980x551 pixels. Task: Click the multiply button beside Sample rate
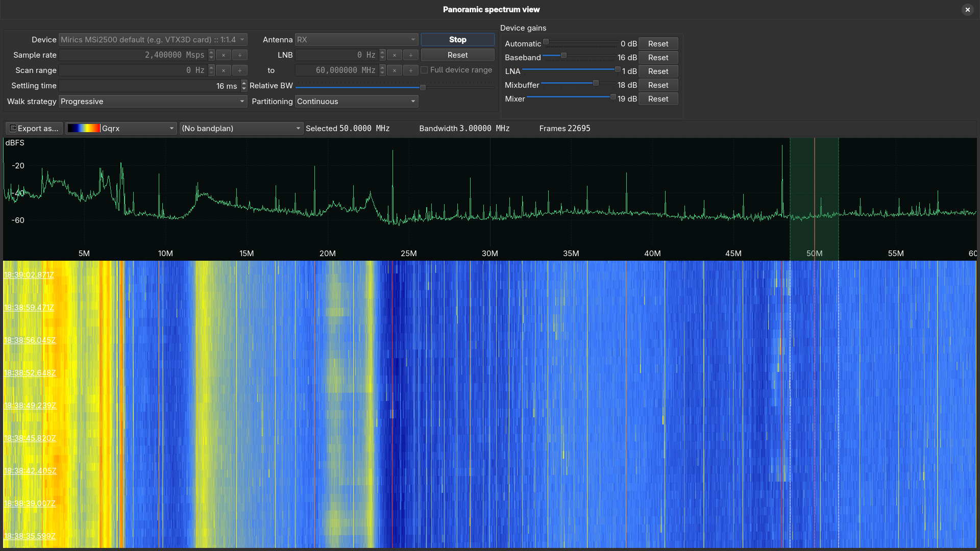click(x=223, y=55)
